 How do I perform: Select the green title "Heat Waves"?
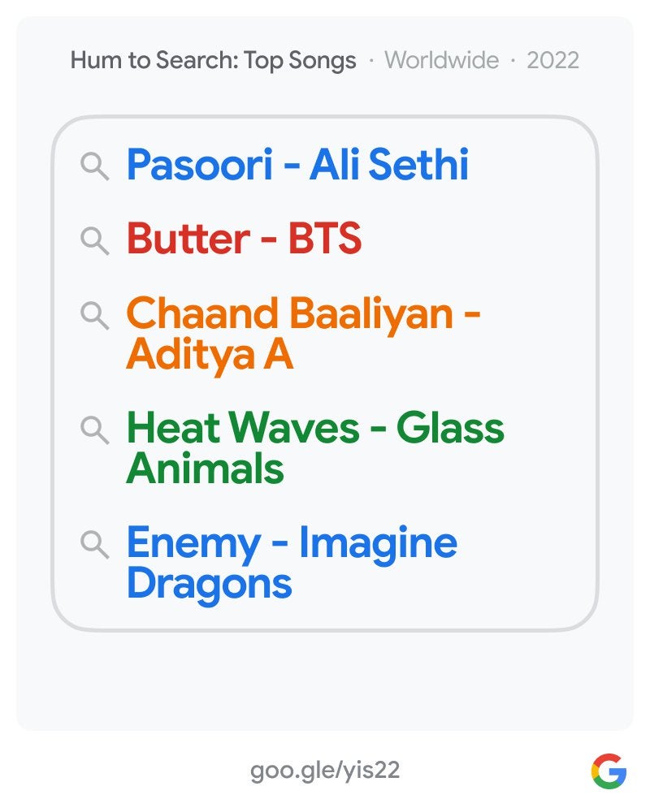point(242,428)
